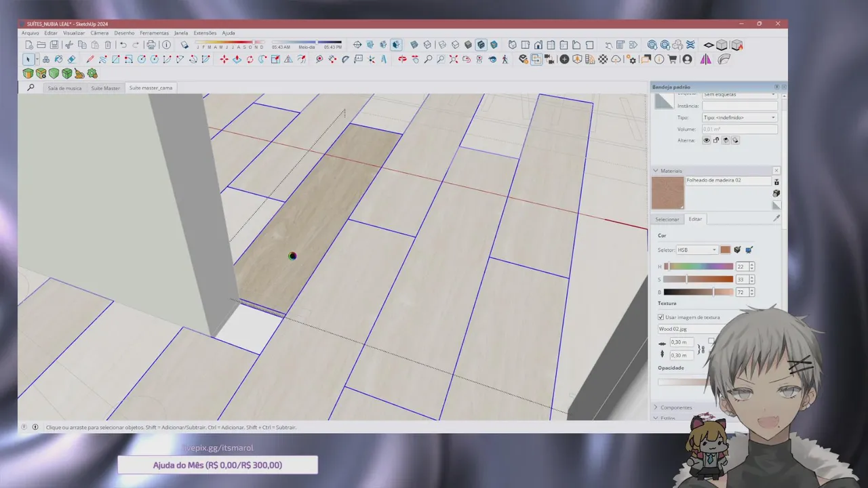Toggle Monochrome face style

tap(494, 45)
